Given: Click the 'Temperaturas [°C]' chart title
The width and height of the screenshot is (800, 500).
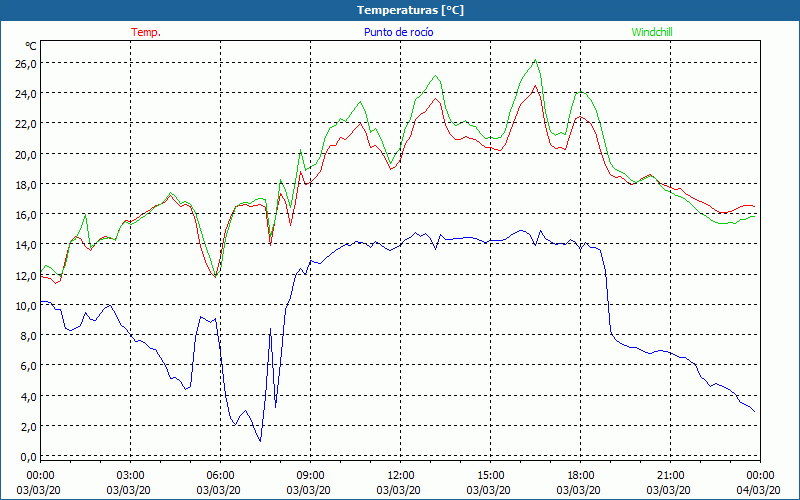Looking at the screenshot, I should click(x=410, y=10).
